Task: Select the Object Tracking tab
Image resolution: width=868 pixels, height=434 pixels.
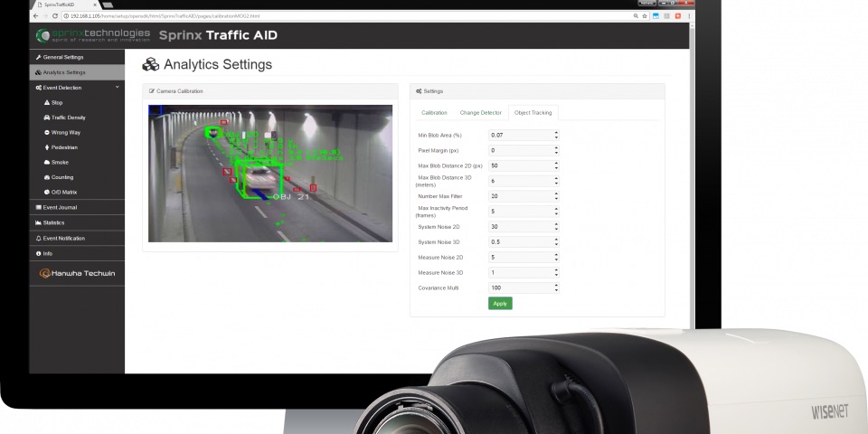Action: 533,112
